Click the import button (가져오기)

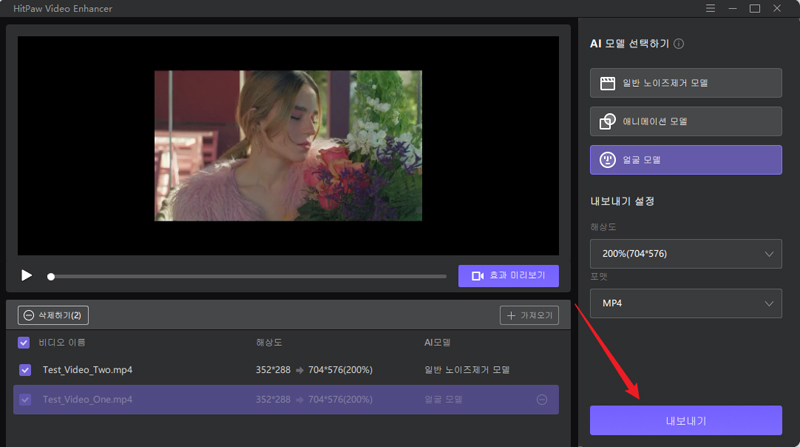coord(529,315)
